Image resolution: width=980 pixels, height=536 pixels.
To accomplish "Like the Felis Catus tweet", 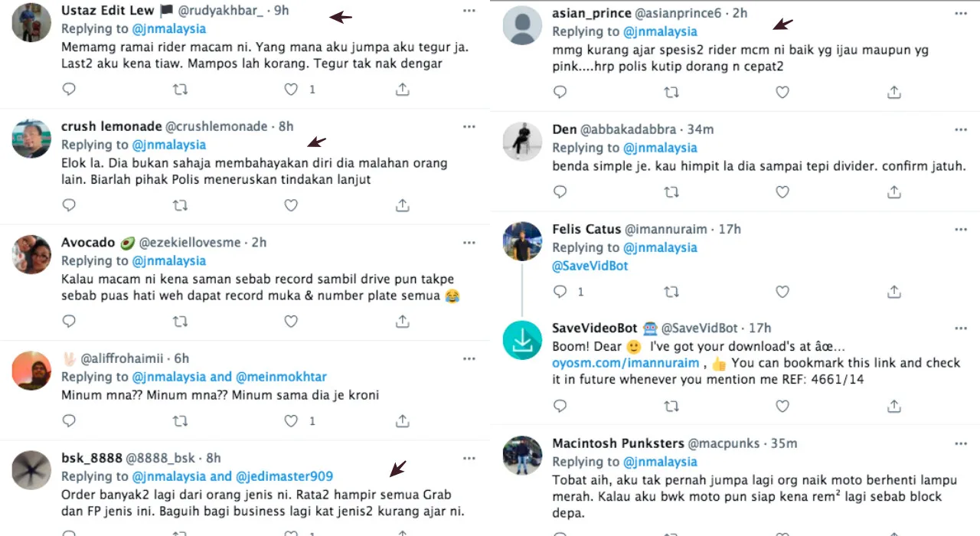I will [782, 292].
